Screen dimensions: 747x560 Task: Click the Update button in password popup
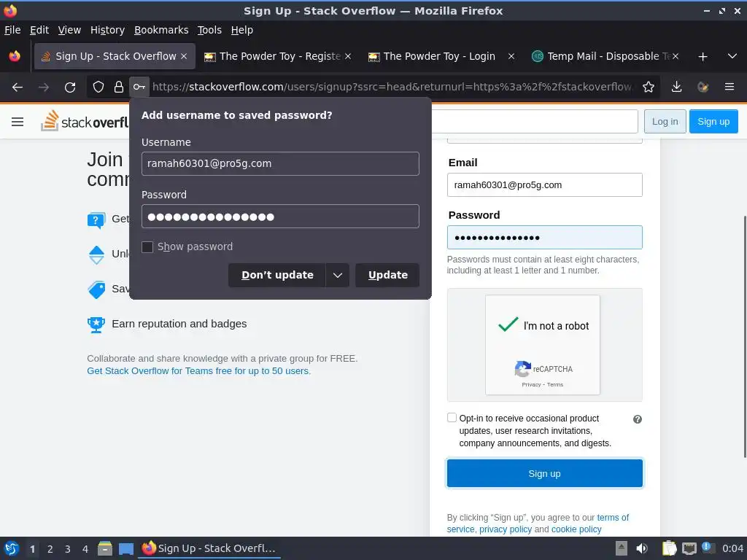coord(388,276)
